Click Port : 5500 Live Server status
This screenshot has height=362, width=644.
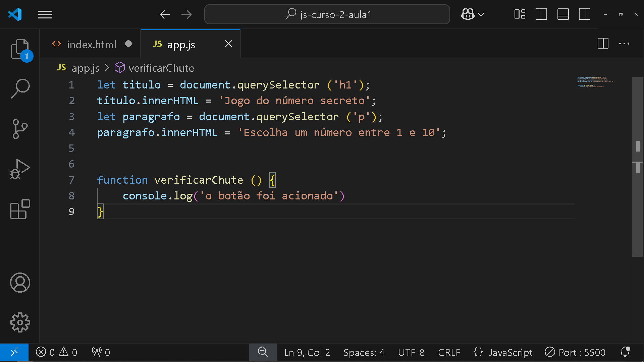tap(575, 353)
